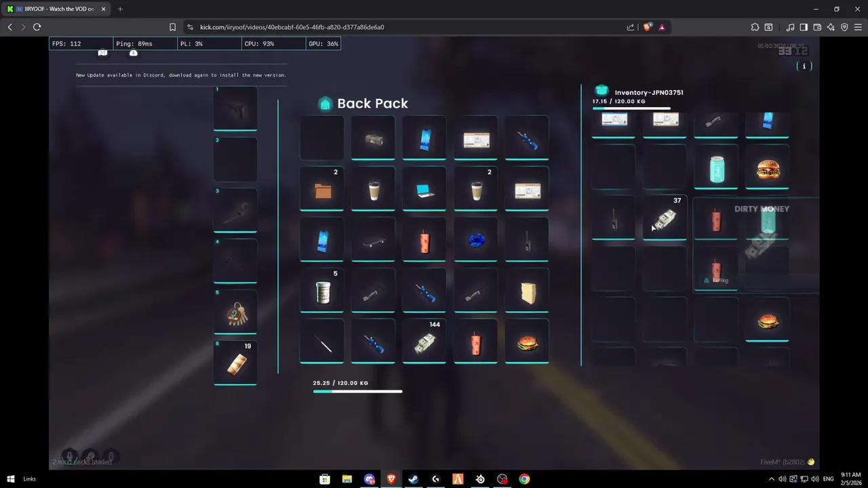Open the Brave playlist music note icon
The width and height of the screenshot is (868, 488).
pos(790,27)
